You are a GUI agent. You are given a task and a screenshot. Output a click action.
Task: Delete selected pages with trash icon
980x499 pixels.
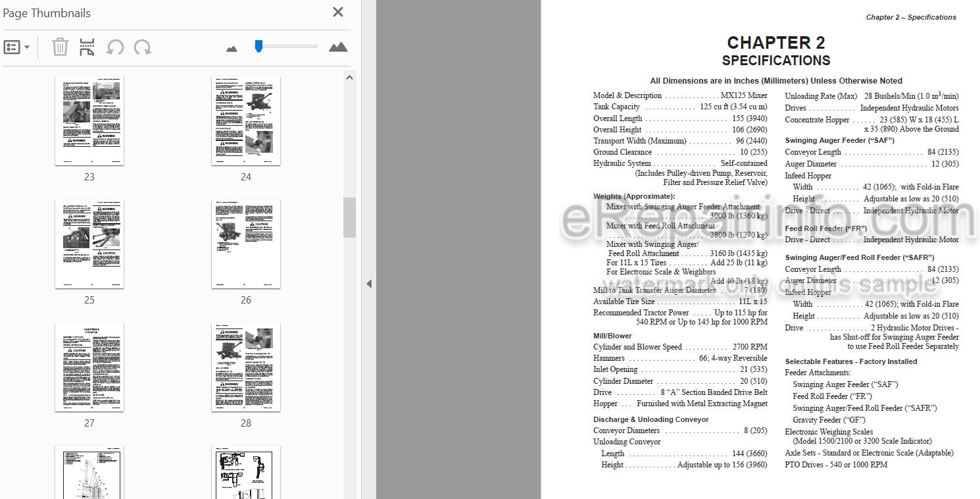coord(60,47)
